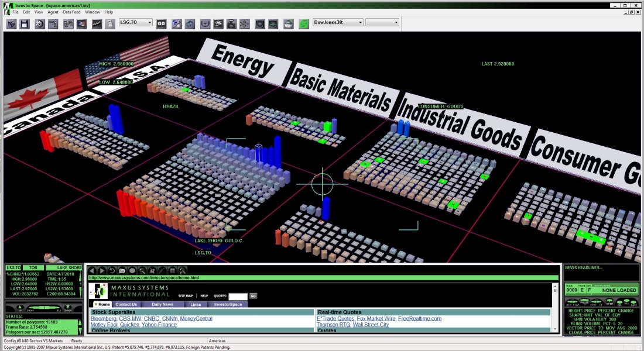Click the eye toolbar icon

(218, 24)
